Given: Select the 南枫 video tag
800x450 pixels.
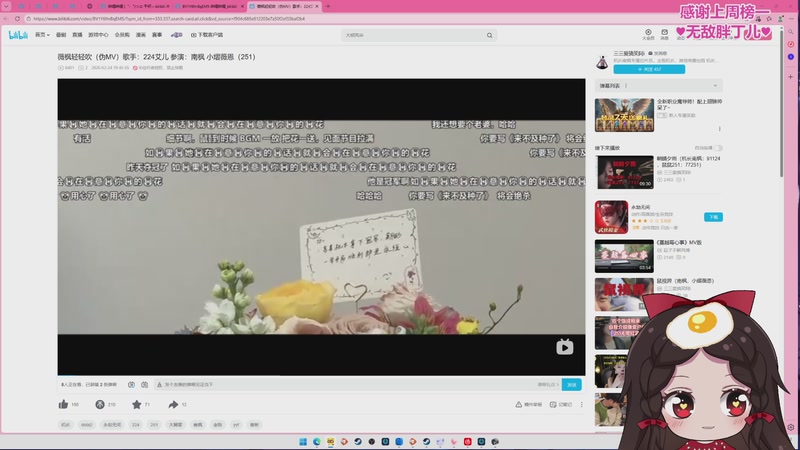Looking at the screenshot, I should 197,424.
